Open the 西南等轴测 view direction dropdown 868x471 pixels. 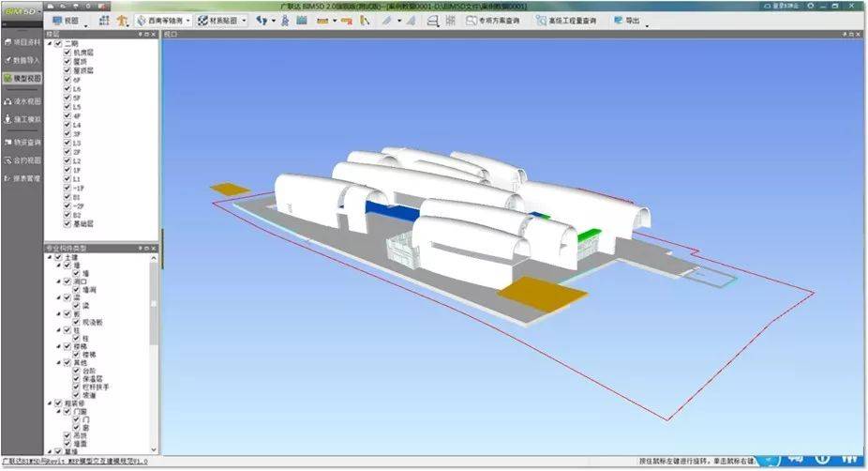(x=164, y=21)
